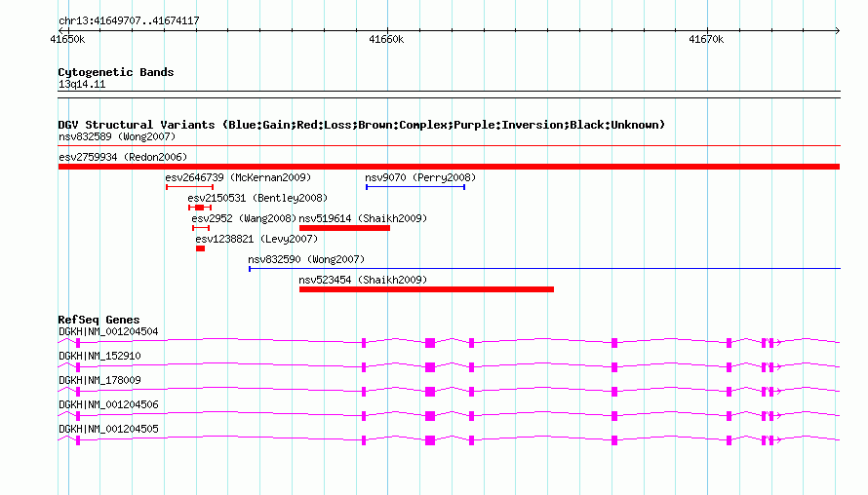Select the nsv523454 (Shaikh2009) red bar
868x495 pixels.
coord(426,289)
